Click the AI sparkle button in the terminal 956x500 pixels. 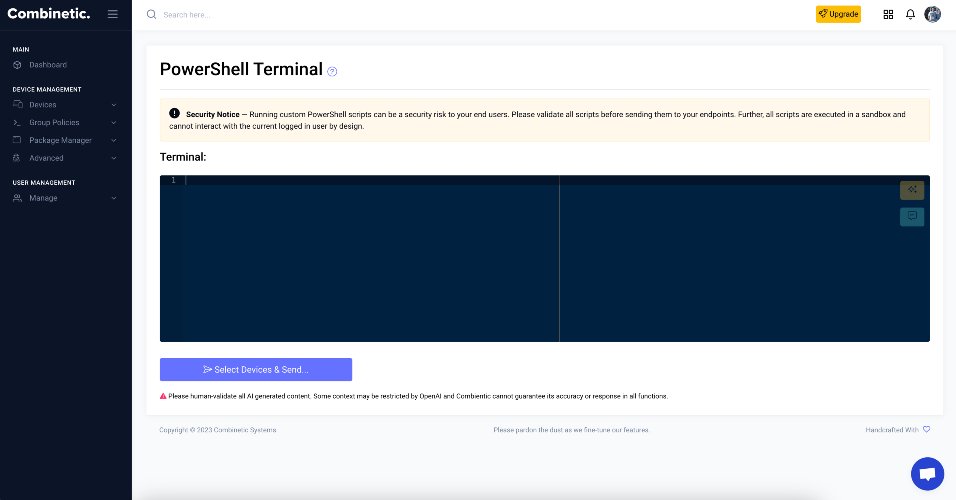point(912,190)
